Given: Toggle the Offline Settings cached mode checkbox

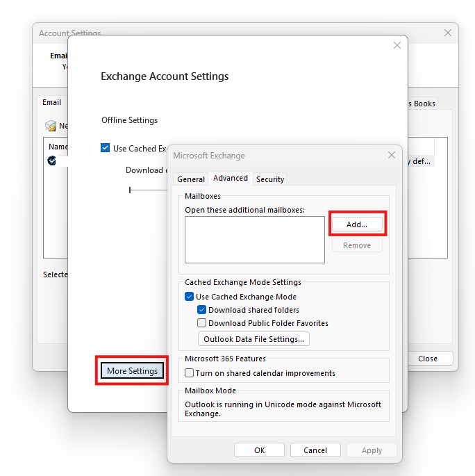Looking at the screenshot, I should 106,148.
